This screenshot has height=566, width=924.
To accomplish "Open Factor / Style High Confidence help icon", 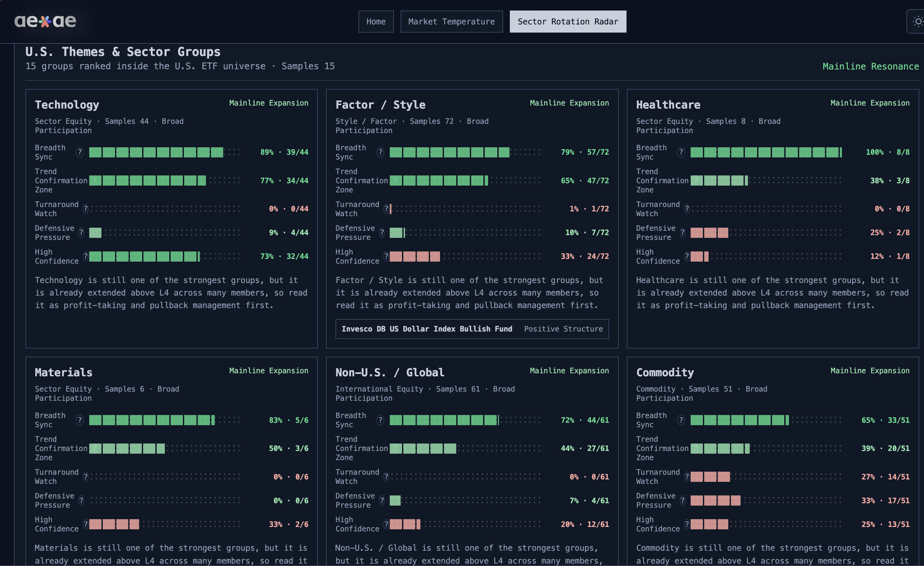I will 386,256.
